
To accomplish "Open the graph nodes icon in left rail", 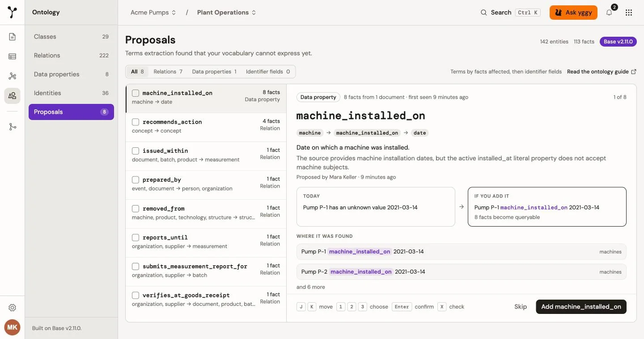I will tap(13, 76).
